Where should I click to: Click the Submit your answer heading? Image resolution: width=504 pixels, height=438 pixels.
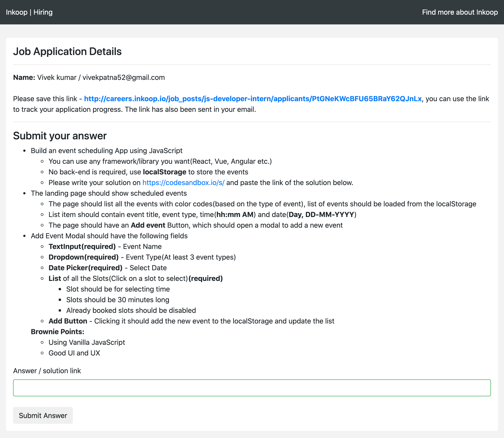coord(60,136)
